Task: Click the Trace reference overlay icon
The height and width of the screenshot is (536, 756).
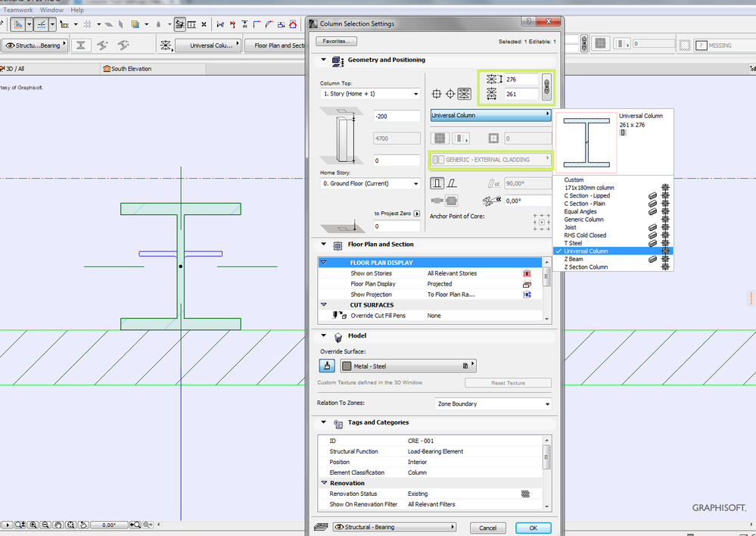Action: click(135, 24)
